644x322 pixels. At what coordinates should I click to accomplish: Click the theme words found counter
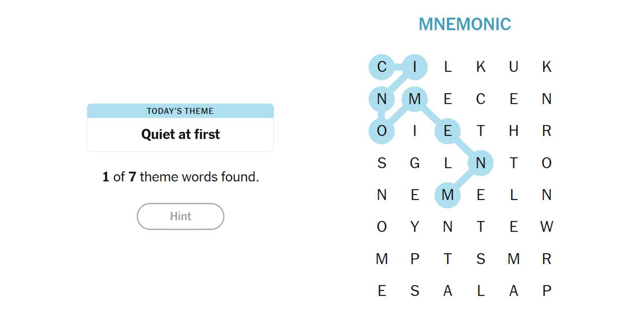coord(180,177)
